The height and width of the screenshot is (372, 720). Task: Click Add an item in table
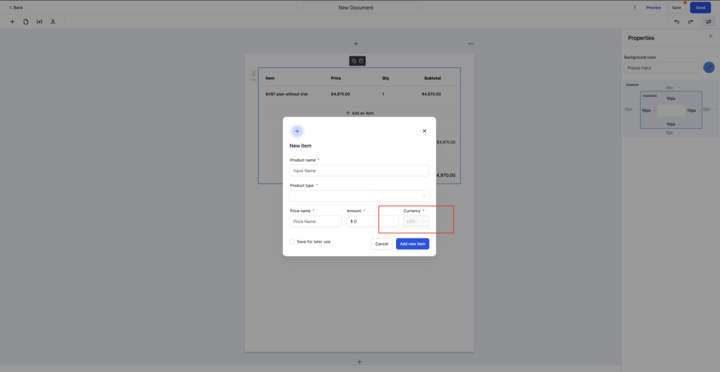tap(359, 113)
